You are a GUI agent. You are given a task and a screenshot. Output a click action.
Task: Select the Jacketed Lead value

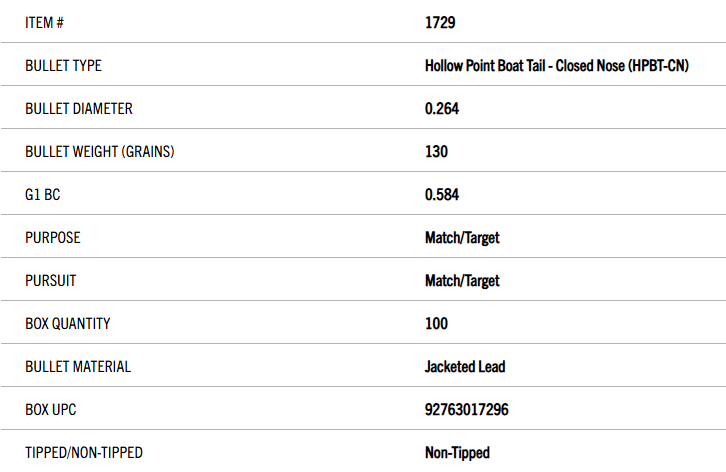tap(465, 367)
